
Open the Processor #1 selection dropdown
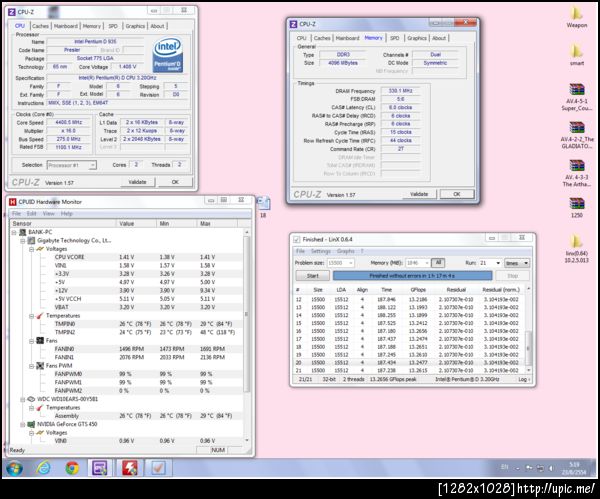[72, 165]
